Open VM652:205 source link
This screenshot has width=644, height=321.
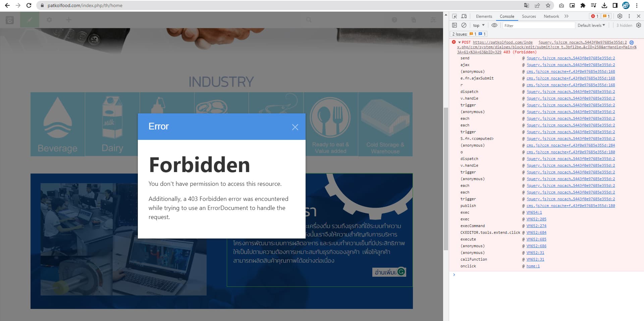click(536, 219)
